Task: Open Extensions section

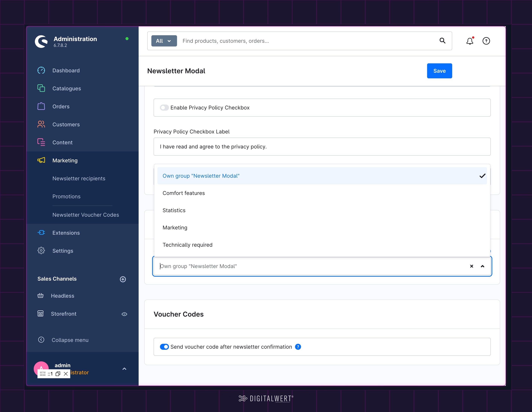Action: tap(66, 233)
